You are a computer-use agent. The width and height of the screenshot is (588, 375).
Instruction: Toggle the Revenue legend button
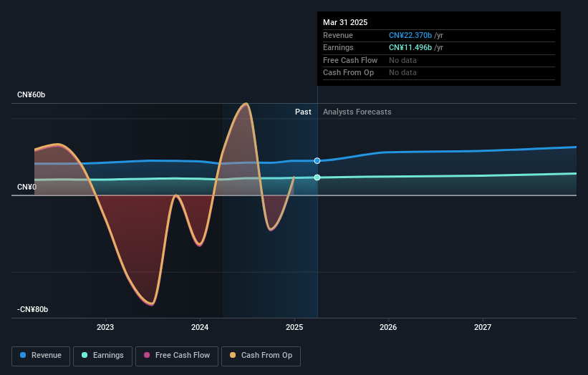click(41, 356)
